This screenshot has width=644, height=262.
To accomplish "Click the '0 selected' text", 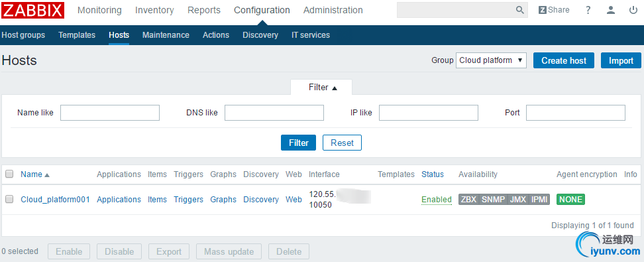I will pos(20,251).
